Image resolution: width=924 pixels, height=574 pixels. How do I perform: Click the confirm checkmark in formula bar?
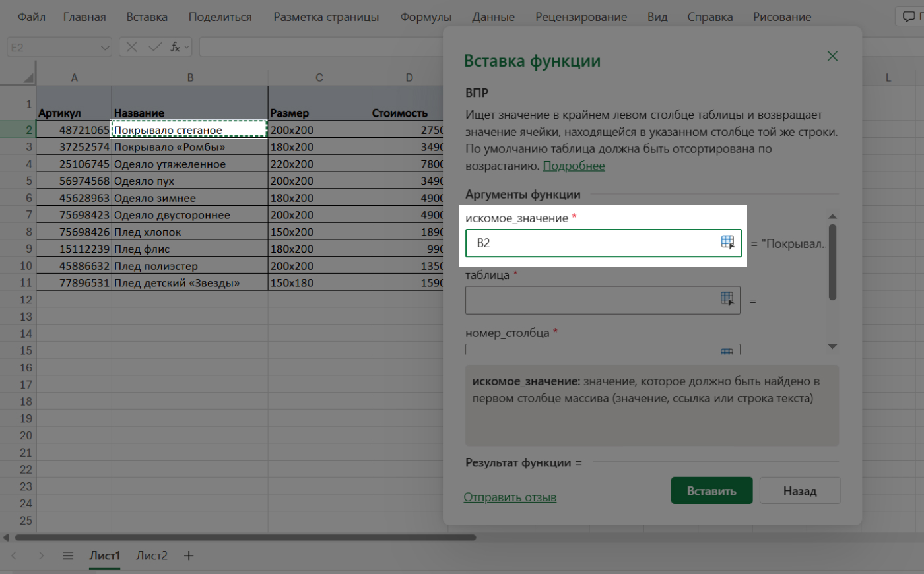pos(155,47)
